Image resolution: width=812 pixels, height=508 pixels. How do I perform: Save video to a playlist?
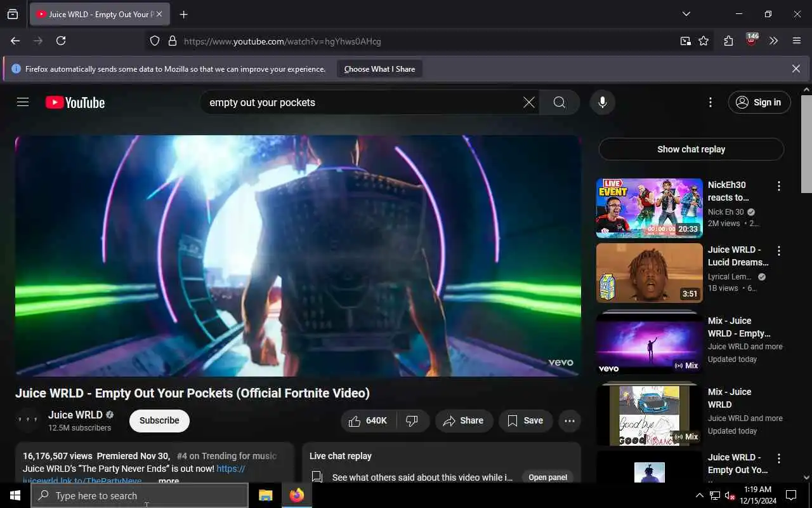(525, 420)
